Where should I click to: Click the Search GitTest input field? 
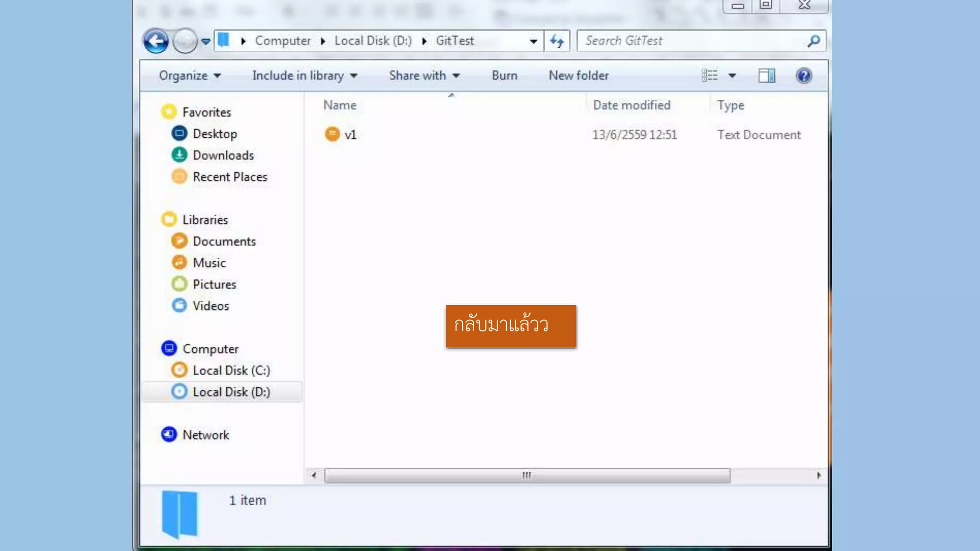click(689, 41)
